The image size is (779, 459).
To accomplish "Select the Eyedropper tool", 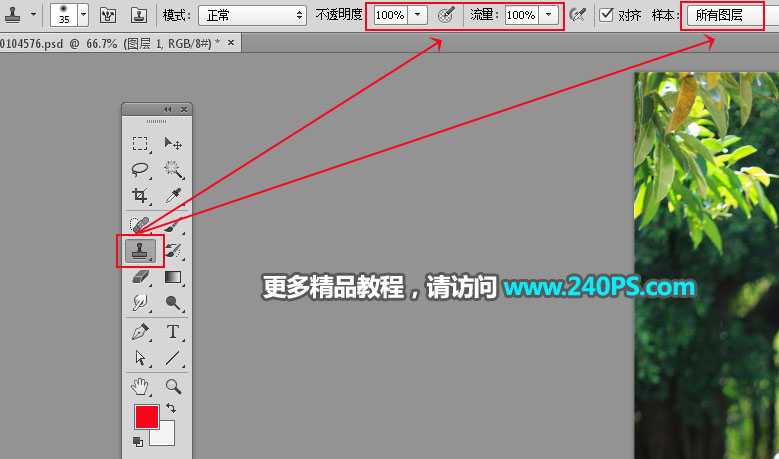I will tap(173, 196).
